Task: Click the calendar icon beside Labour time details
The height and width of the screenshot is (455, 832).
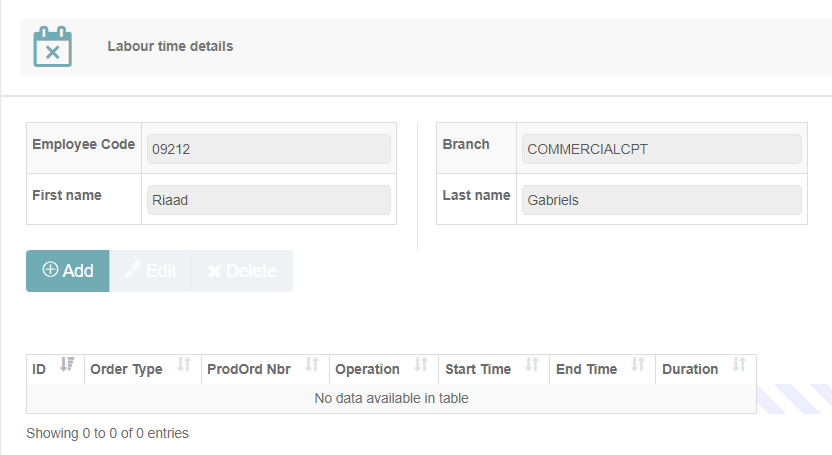Action: (x=52, y=47)
